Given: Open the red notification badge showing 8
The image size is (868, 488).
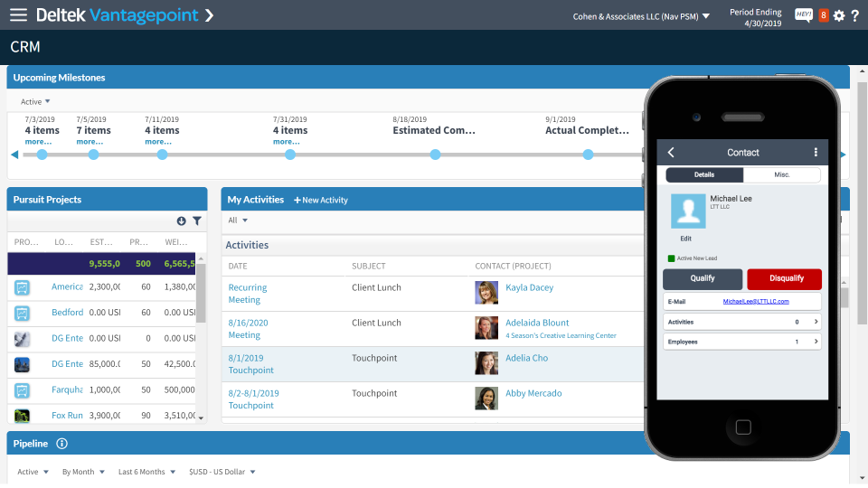Looking at the screenshot, I should (x=823, y=15).
